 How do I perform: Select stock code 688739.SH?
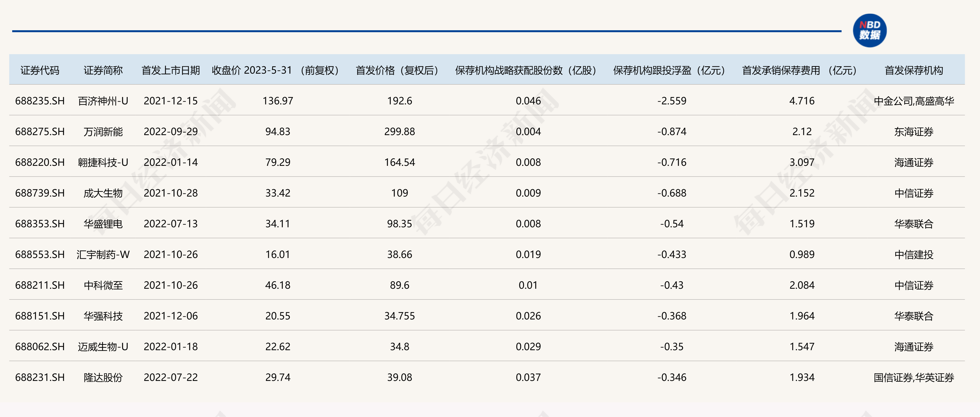tap(40, 193)
